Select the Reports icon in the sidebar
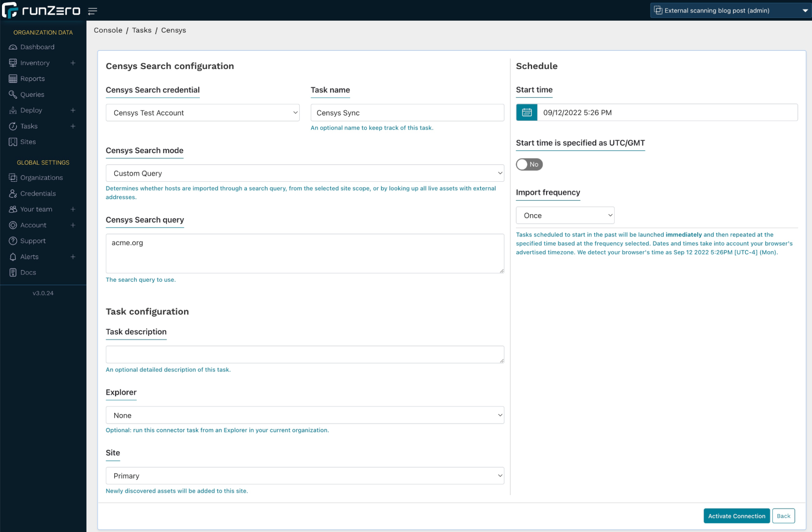Screen dimensions: 812x532 pyautogui.click(x=32, y=78)
